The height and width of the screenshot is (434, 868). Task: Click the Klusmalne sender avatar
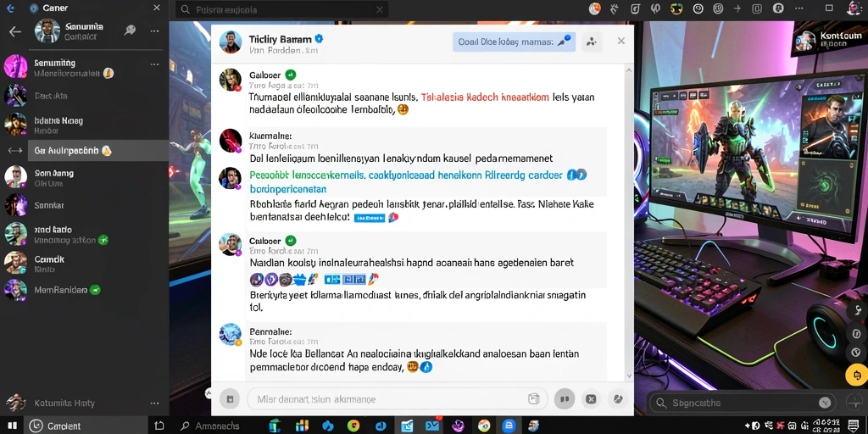click(x=231, y=141)
